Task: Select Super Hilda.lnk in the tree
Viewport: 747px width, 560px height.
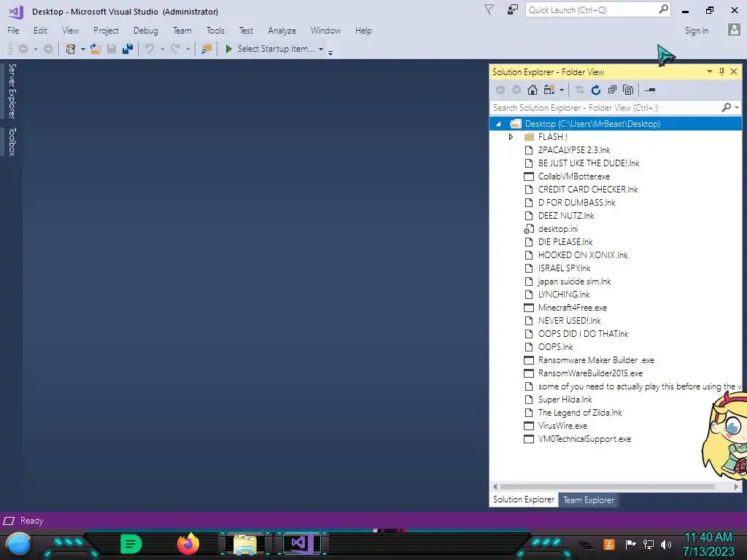Action: click(x=565, y=400)
